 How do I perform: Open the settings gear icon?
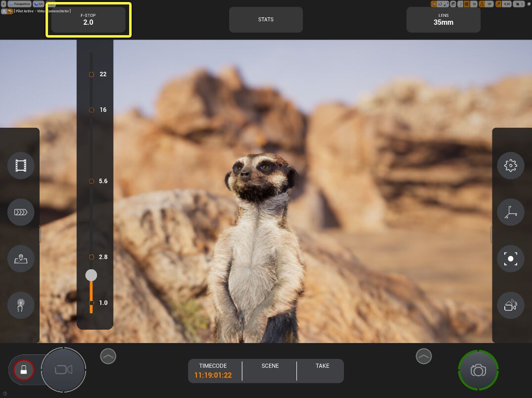tap(510, 166)
